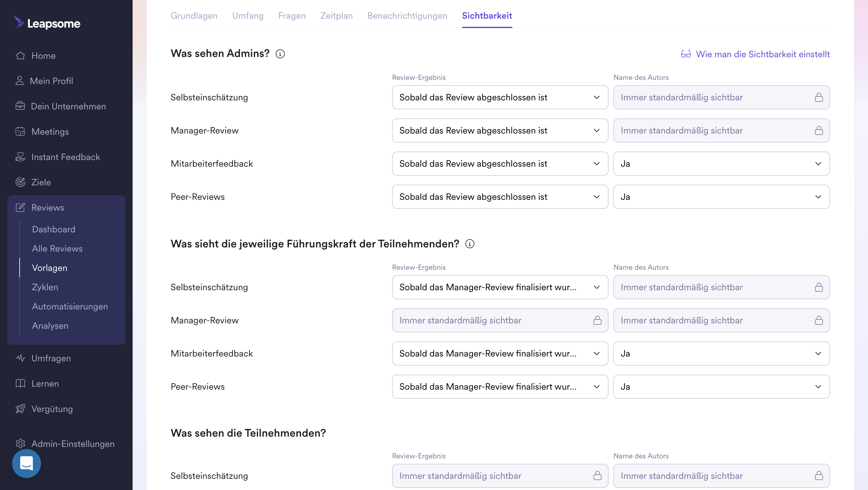Click the glasses icon beside Sichtbarkeit help link
The height and width of the screenshot is (490, 868).
pos(686,54)
